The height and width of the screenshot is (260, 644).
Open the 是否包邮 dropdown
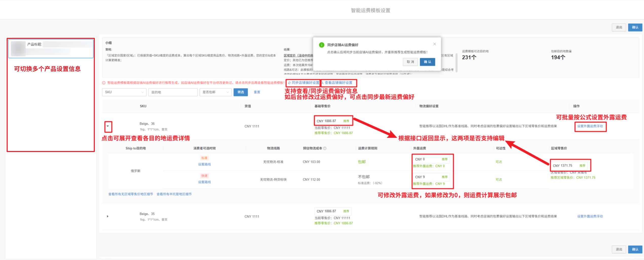click(x=215, y=92)
